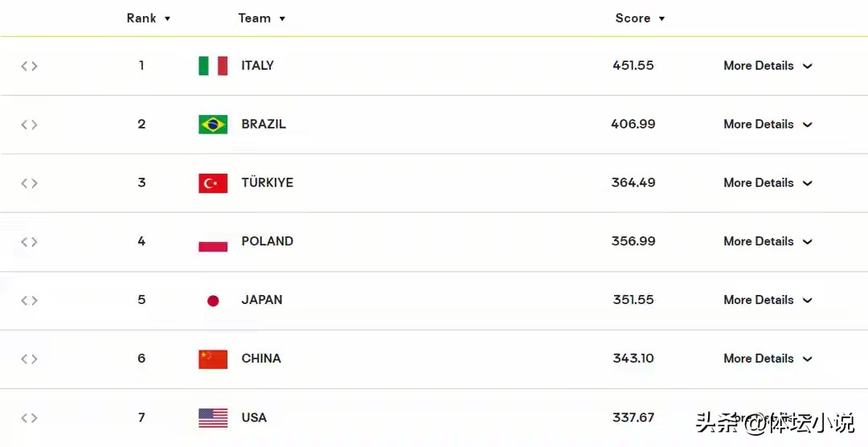Sort the table by Score column
This screenshot has height=447, width=868.
640,18
